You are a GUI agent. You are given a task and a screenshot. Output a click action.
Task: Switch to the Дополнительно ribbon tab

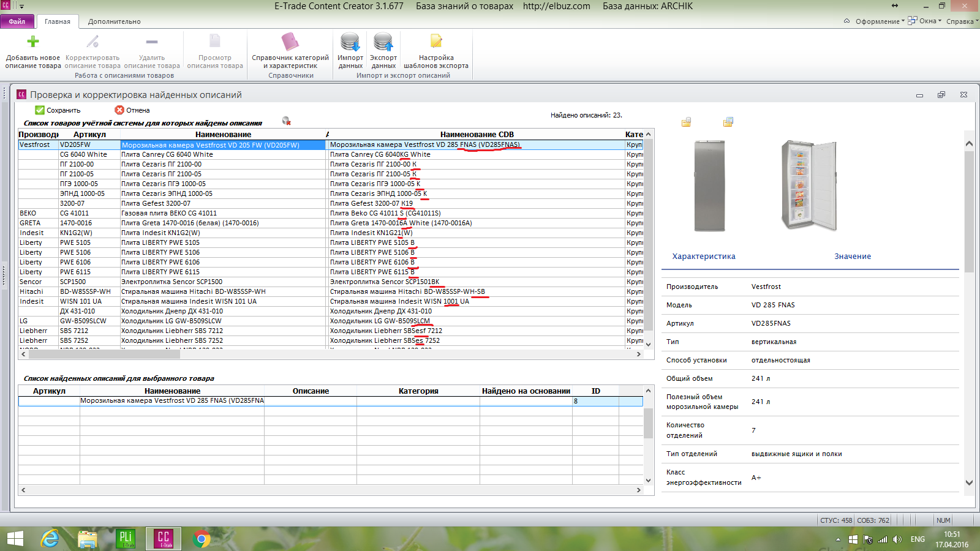tap(115, 21)
